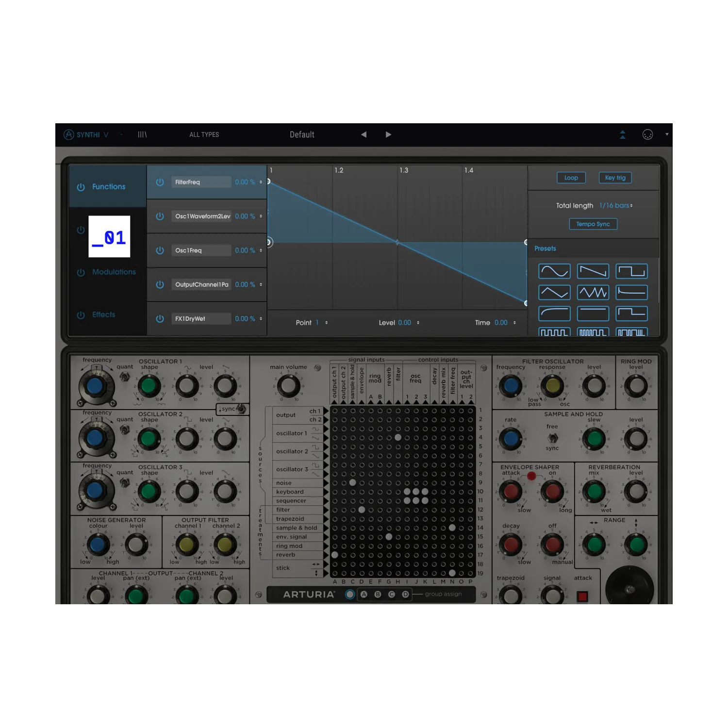Click the Time value stepper arrows
The width and height of the screenshot is (728, 728).
[514, 323]
